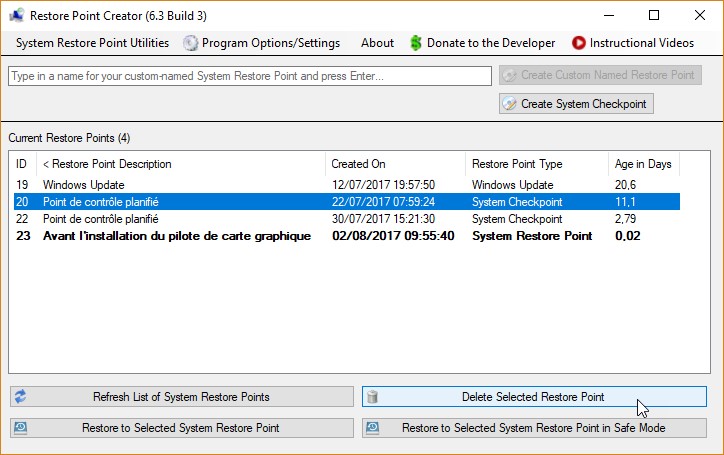Click the disc icon beside Program Options/Settings

point(190,43)
